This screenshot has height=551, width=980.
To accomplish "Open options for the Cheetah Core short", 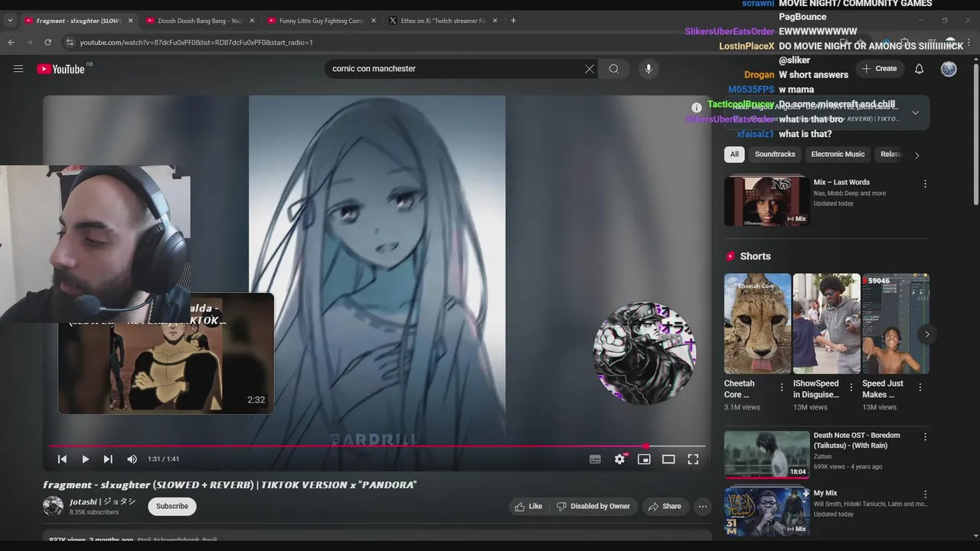I will pyautogui.click(x=782, y=388).
